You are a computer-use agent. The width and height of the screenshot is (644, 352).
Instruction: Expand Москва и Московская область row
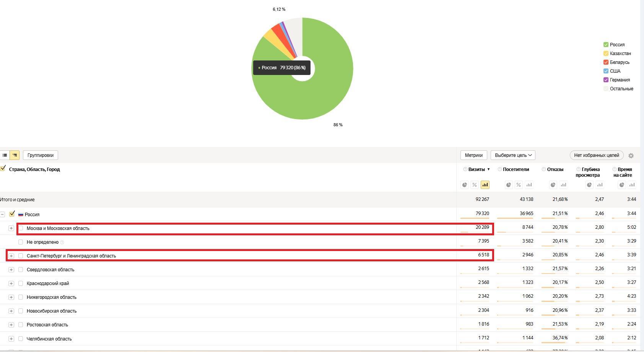coord(11,228)
